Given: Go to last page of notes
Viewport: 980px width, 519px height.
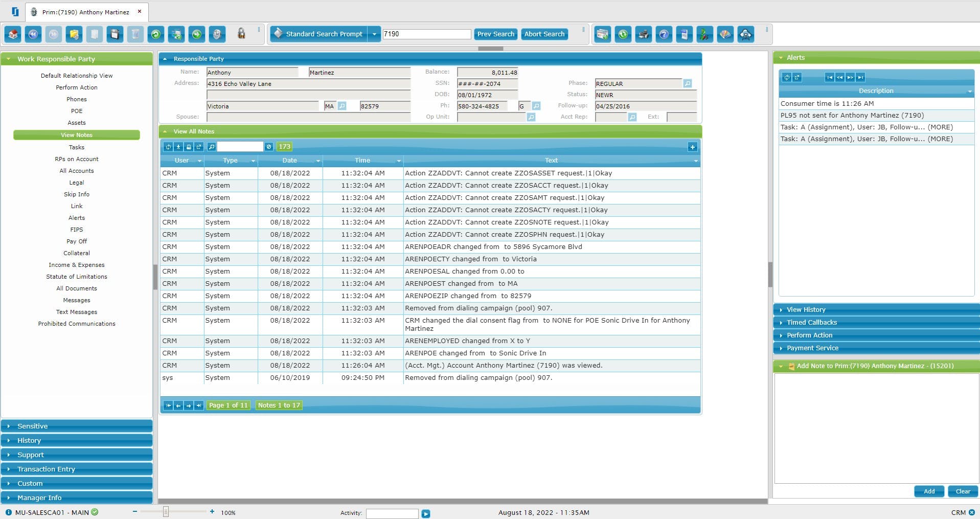Looking at the screenshot, I should 199,405.
